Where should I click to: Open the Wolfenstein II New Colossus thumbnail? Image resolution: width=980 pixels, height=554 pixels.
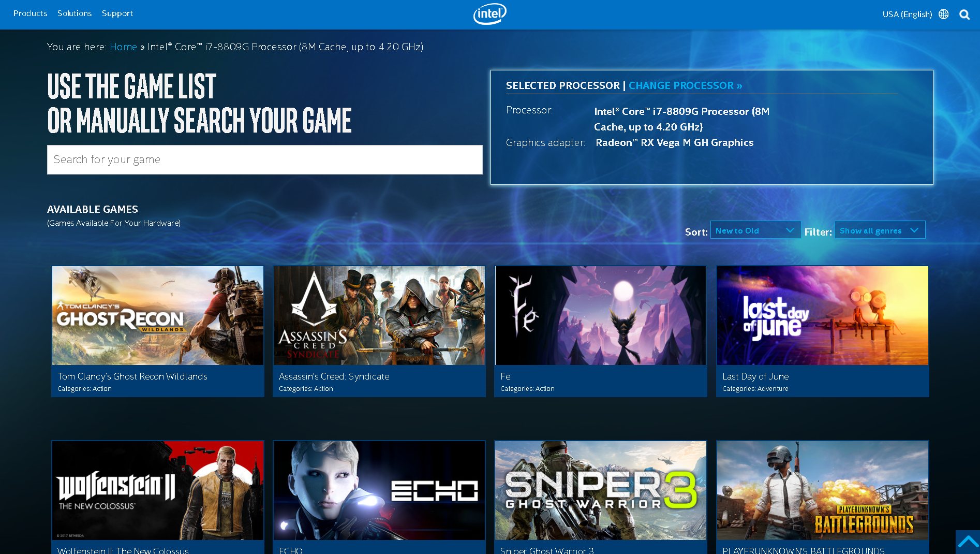(158, 490)
